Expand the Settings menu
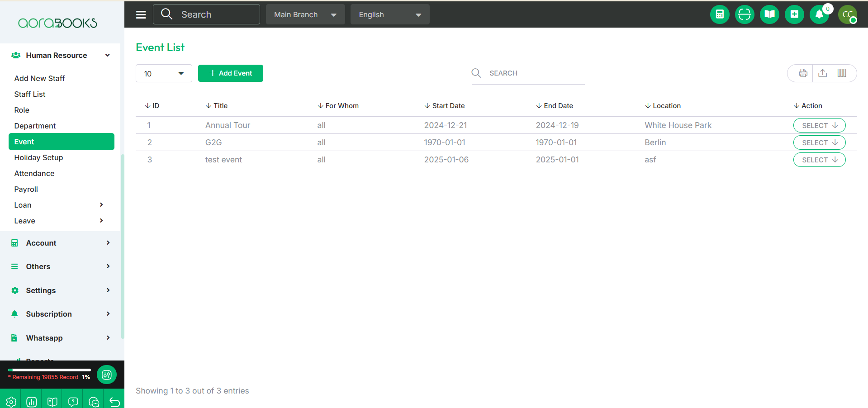The height and width of the screenshot is (408, 868). (x=61, y=290)
